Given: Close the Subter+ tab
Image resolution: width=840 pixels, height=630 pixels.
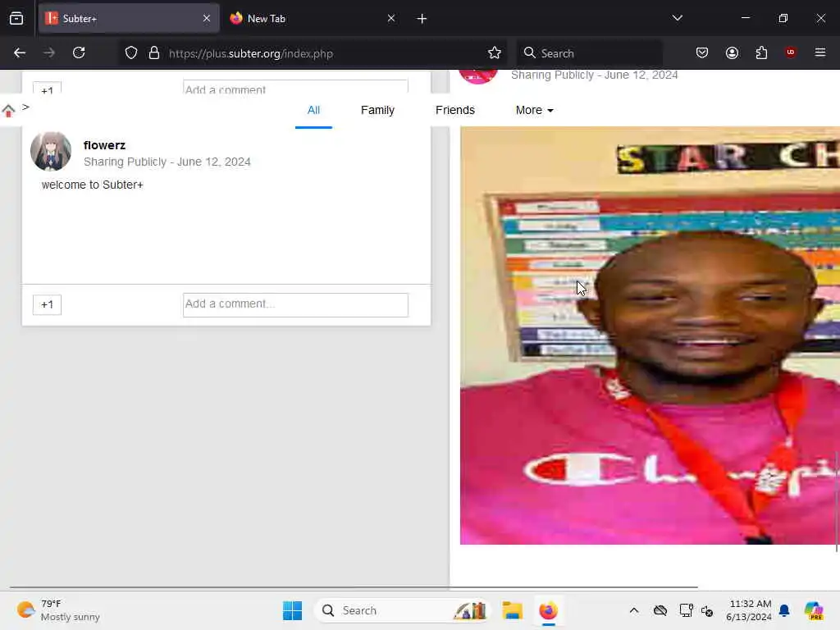Looking at the screenshot, I should [207, 18].
